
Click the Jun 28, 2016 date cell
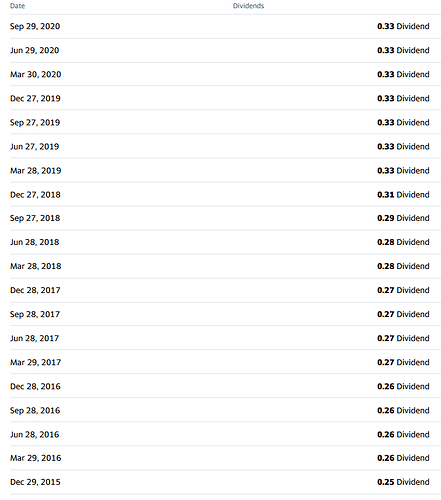(x=35, y=434)
